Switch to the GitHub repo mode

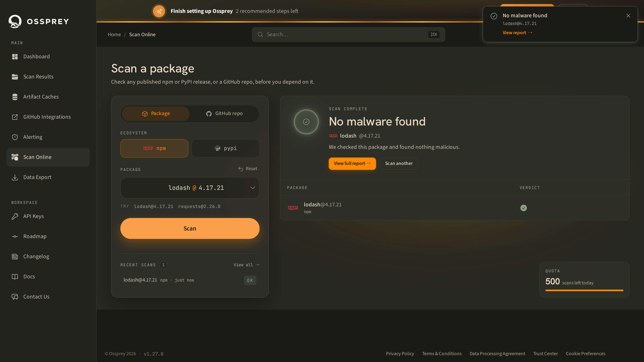pos(224,114)
